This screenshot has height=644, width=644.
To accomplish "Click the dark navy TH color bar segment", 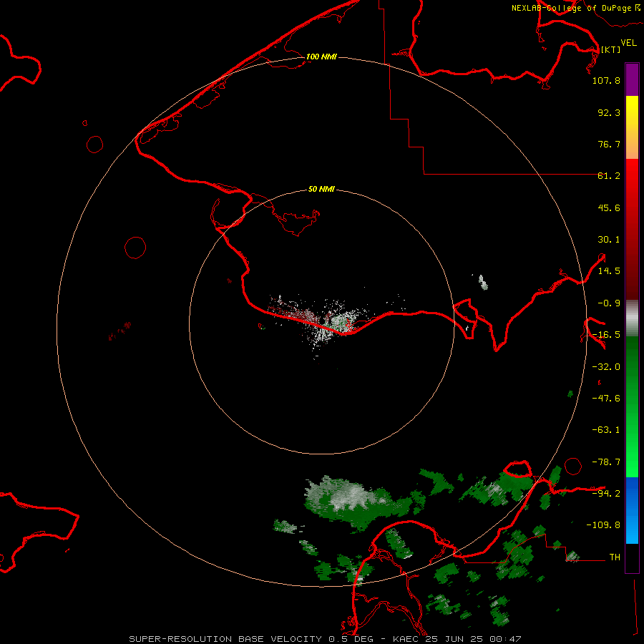I will tap(632, 557).
